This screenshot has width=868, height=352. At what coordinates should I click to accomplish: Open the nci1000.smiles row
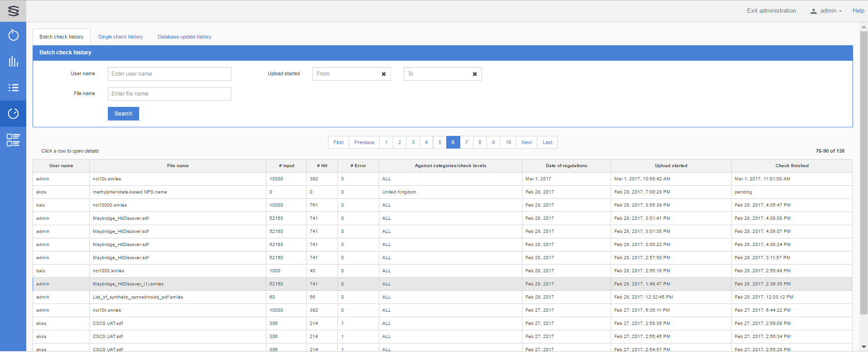click(x=442, y=271)
